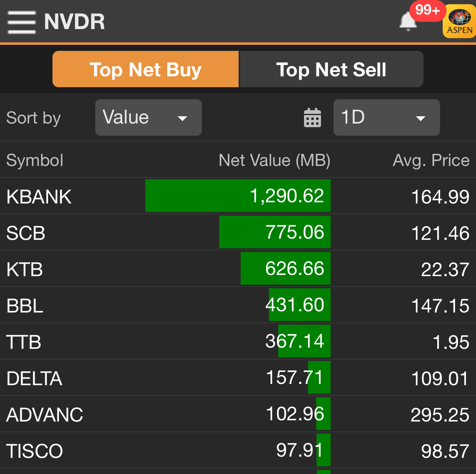
Task: Open the ASPEN logo icon
Action: click(459, 22)
